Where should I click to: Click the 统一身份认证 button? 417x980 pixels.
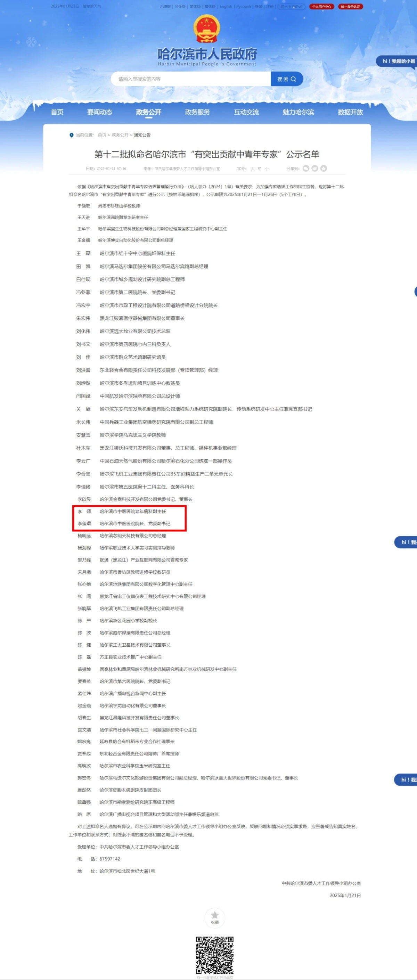click(350, 7)
